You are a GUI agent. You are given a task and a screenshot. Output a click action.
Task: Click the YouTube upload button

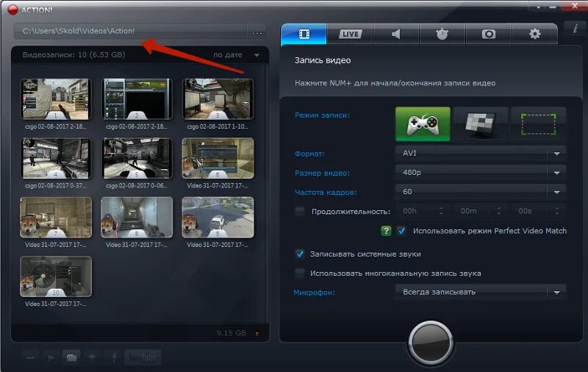point(143,358)
